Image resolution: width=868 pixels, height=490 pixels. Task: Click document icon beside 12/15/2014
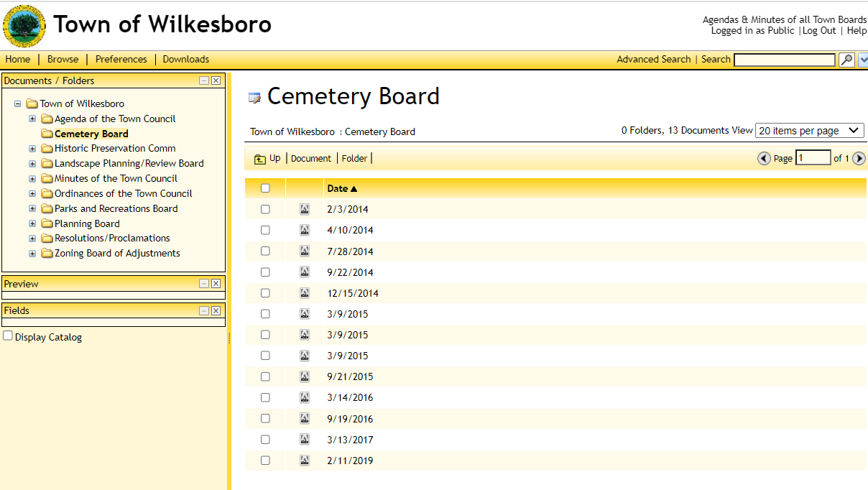pyautogui.click(x=305, y=293)
